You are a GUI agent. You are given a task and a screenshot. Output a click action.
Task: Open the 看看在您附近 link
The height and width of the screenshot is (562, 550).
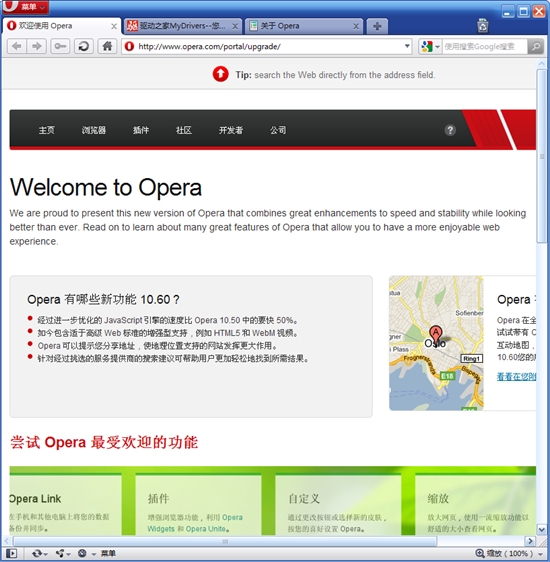coord(516,376)
